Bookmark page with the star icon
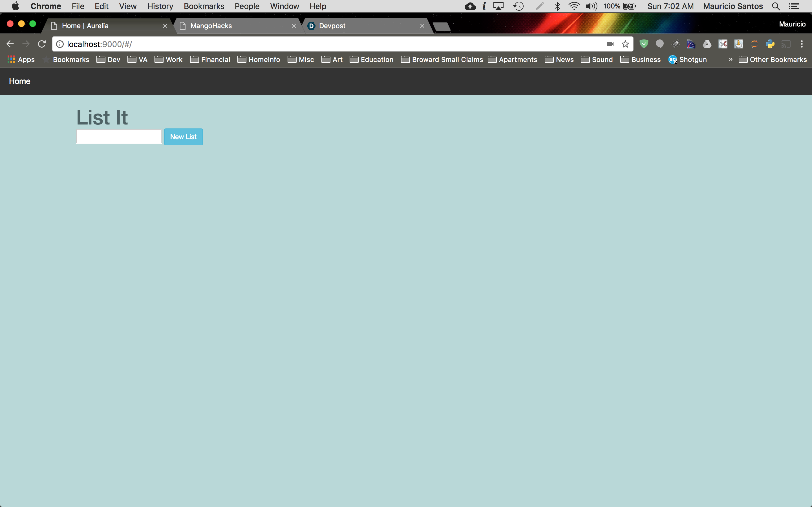The width and height of the screenshot is (812, 507). click(625, 44)
